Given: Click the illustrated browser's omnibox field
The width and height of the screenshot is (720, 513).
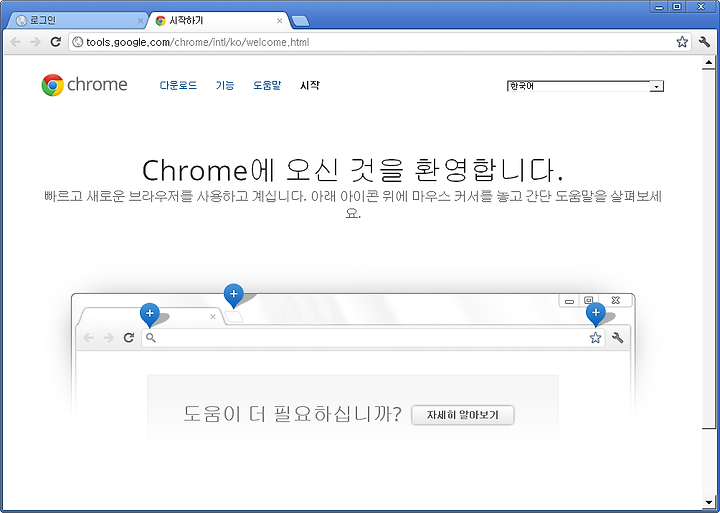Looking at the screenshot, I should [373, 338].
